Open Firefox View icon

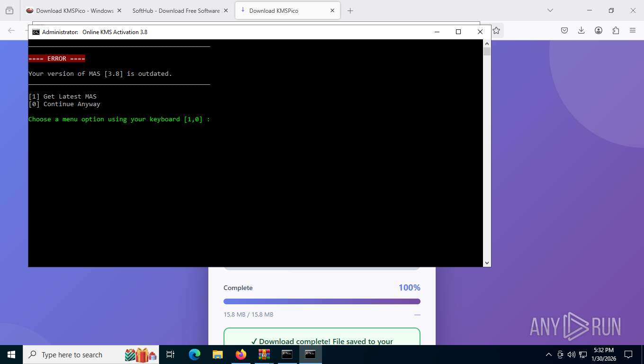[9, 10]
